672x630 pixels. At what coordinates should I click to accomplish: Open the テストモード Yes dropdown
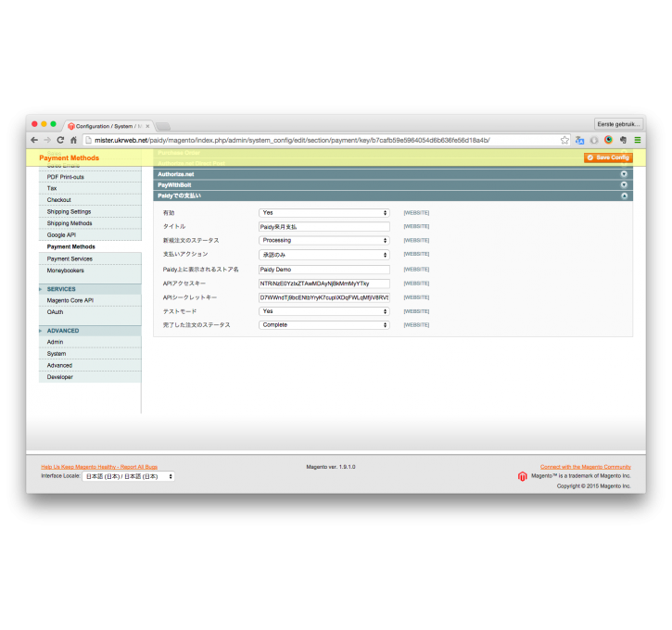coord(324,311)
